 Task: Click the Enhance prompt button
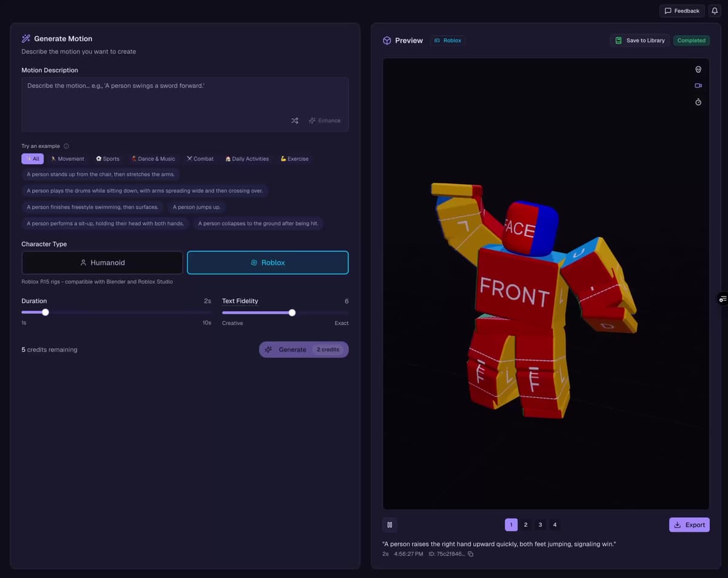coord(325,121)
